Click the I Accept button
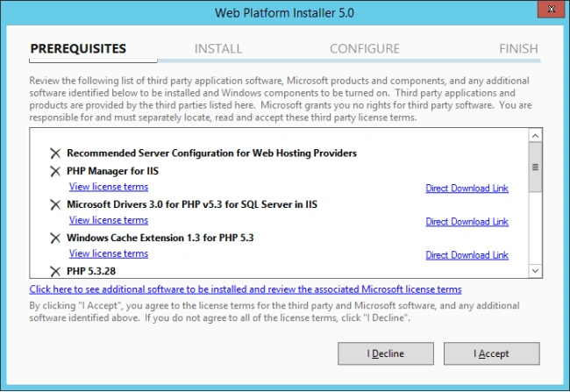 click(491, 353)
